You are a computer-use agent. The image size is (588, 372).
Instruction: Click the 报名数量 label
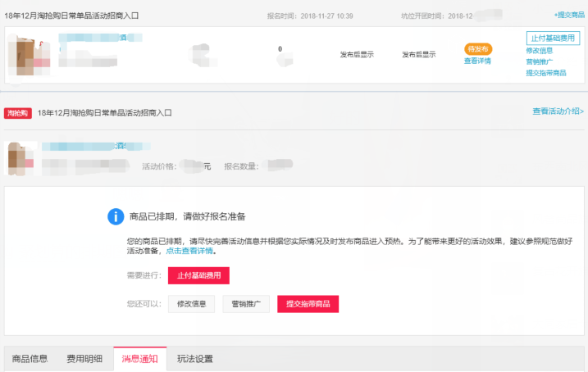pos(241,166)
